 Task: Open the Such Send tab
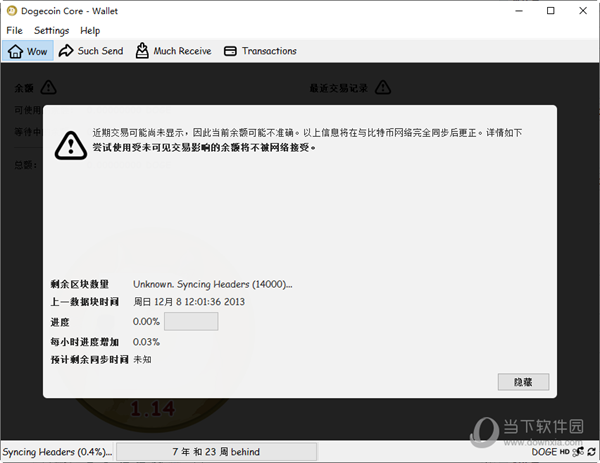[91, 51]
